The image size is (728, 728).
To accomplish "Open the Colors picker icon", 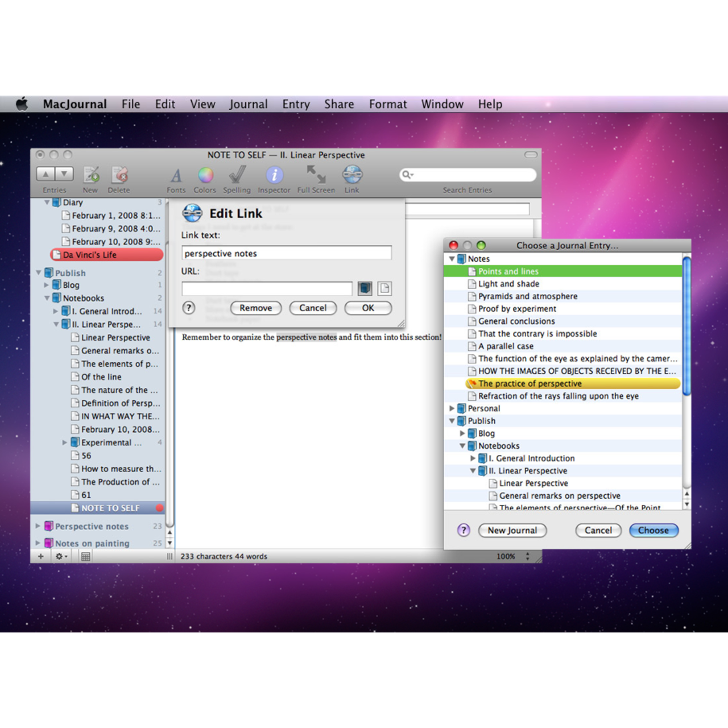I will (x=205, y=175).
